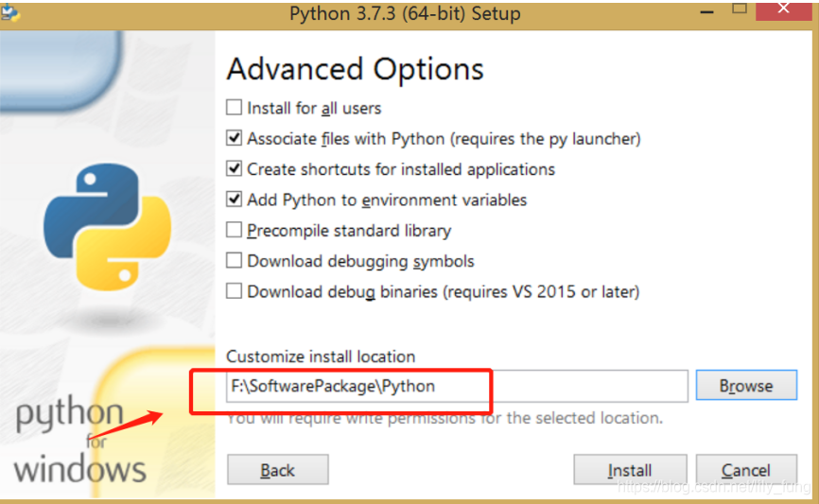Screen dimensions: 819x504
Task: Click the 'Customize install location' label
Action: coord(321,356)
